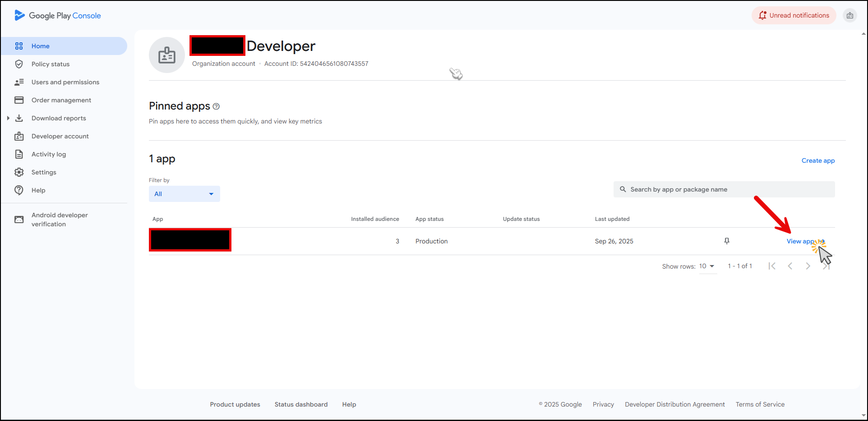Go to the next page of apps

(808, 266)
